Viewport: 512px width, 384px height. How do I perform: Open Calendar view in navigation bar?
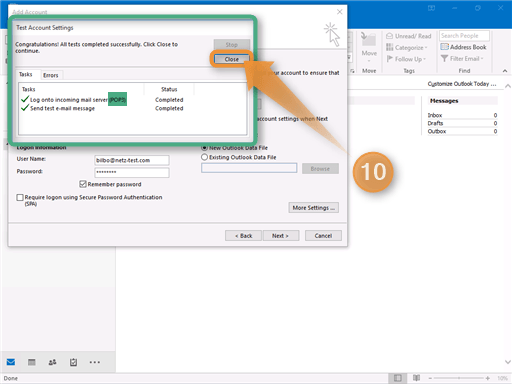(32, 362)
